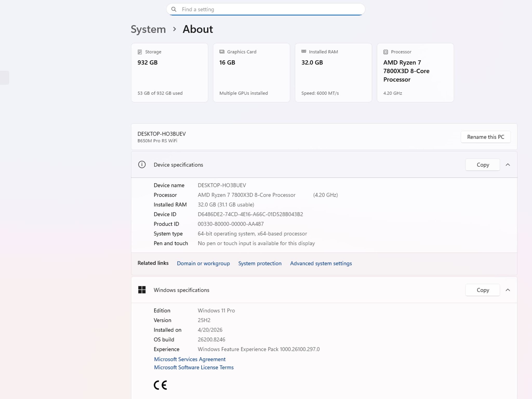This screenshot has width=532, height=399.
Task: Click the Device specifications info icon
Action: tap(142, 164)
